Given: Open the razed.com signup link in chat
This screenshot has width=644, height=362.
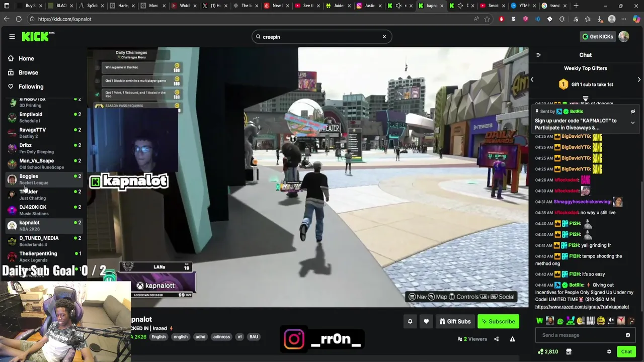Looking at the screenshot, I should point(582,307).
